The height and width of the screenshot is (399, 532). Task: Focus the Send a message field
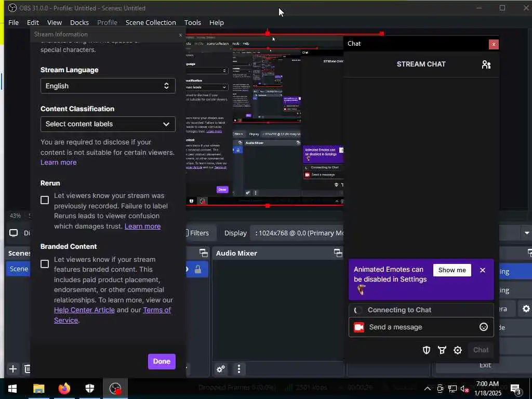click(421, 327)
